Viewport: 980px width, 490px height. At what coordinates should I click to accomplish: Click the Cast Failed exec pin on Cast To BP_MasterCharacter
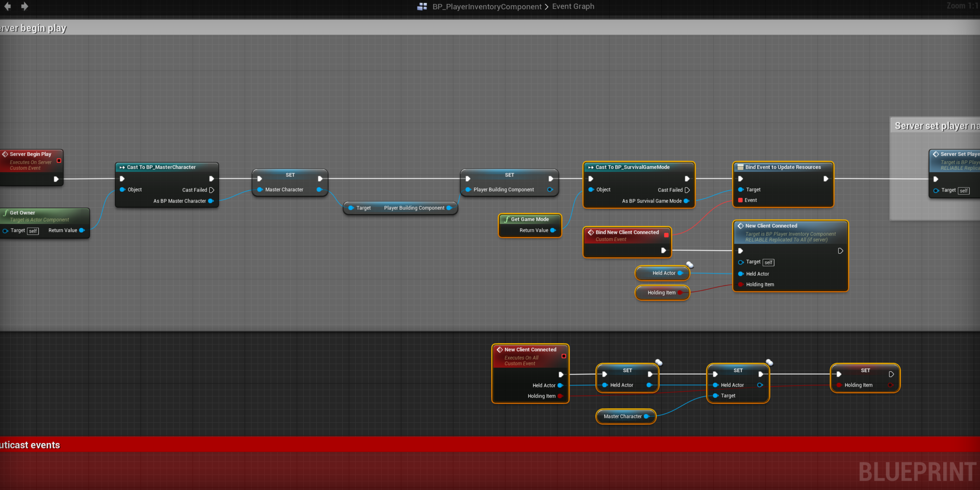point(212,190)
